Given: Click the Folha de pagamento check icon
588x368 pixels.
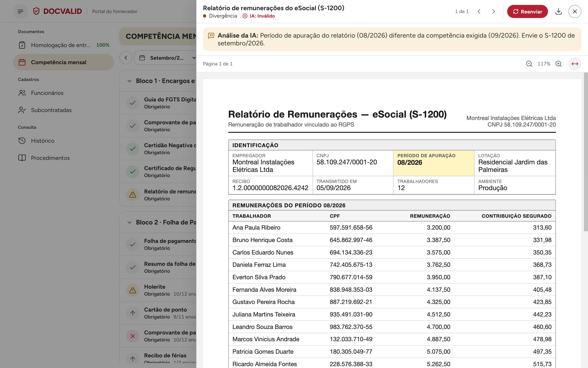Looking at the screenshot, I should pyautogui.click(x=133, y=244).
